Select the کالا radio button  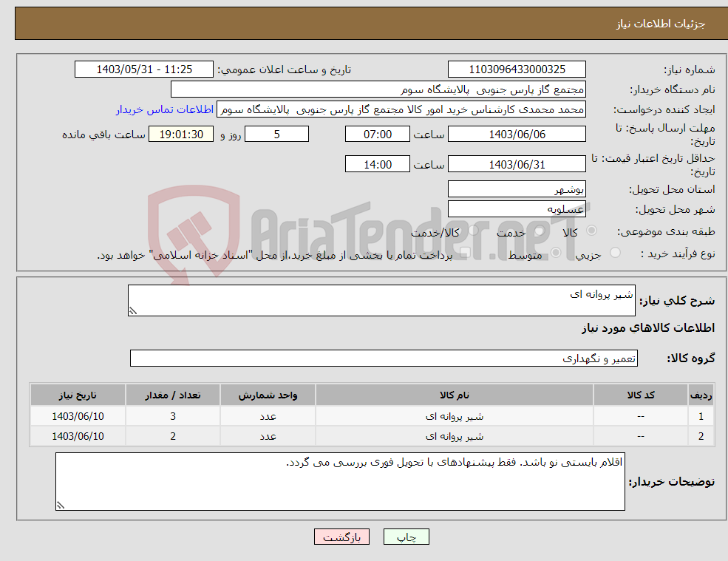point(592,231)
